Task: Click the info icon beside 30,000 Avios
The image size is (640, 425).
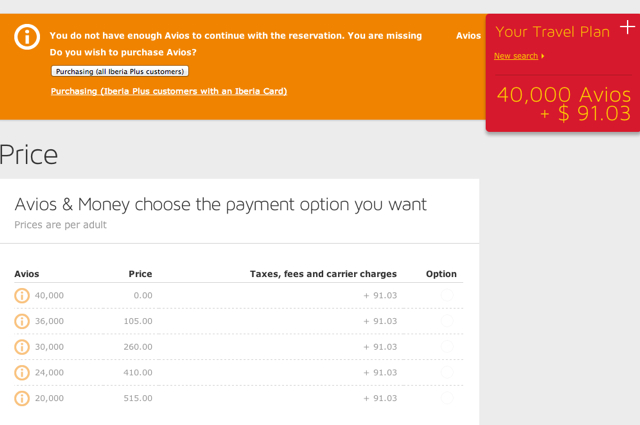Action: click(x=22, y=347)
